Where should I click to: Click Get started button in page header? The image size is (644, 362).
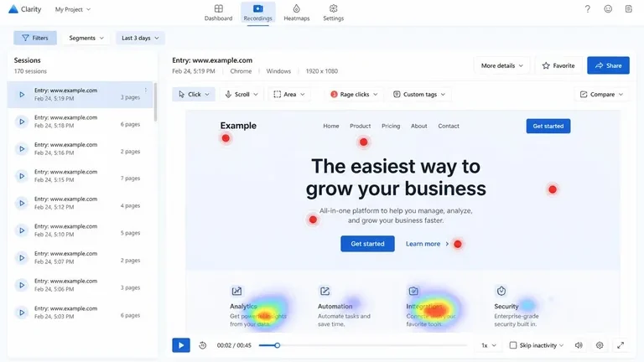coord(548,126)
